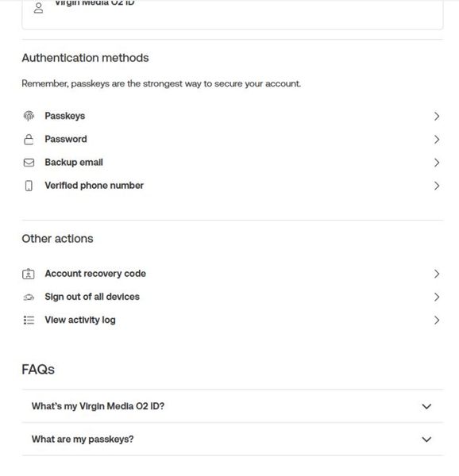459x476 pixels.
Task: Click the Sign out of all devices icon
Action: (29, 297)
